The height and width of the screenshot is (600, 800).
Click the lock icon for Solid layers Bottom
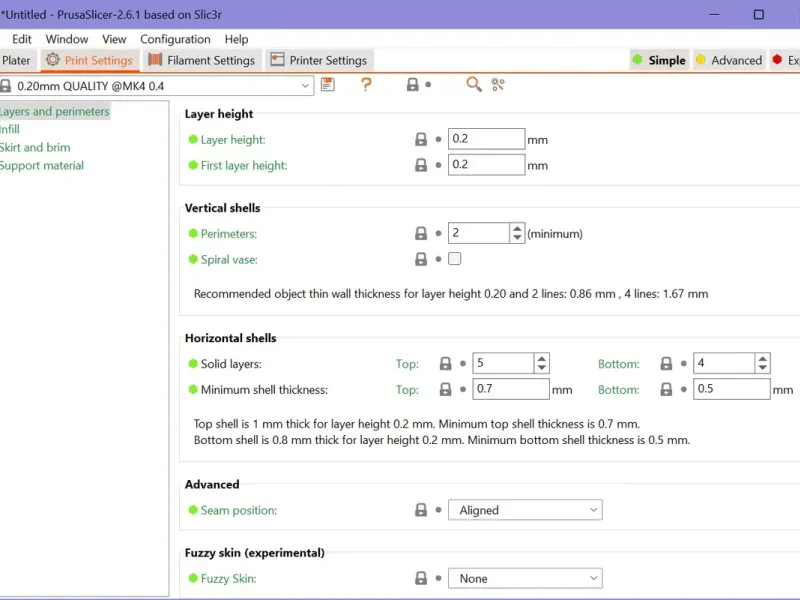click(x=666, y=364)
